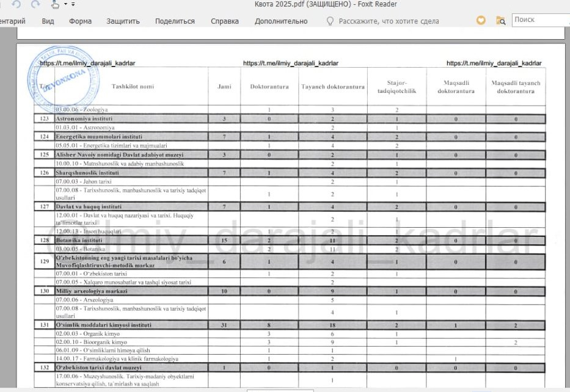Click the Undo icon on the quick access toolbar
This screenshot has width=570, height=392.
[x=16, y=4]
